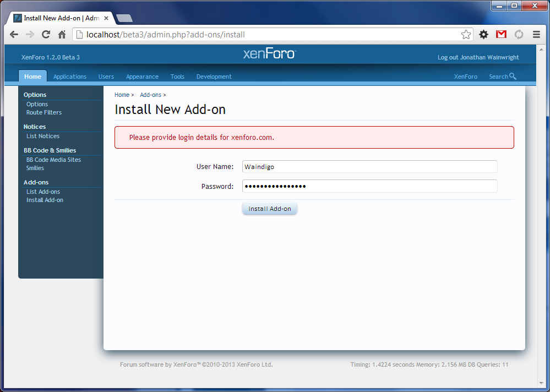Click the Timing and Memory footer stats
Viewport: 550px width, 392px height.
pyautogui.click(x=429, y=364)
